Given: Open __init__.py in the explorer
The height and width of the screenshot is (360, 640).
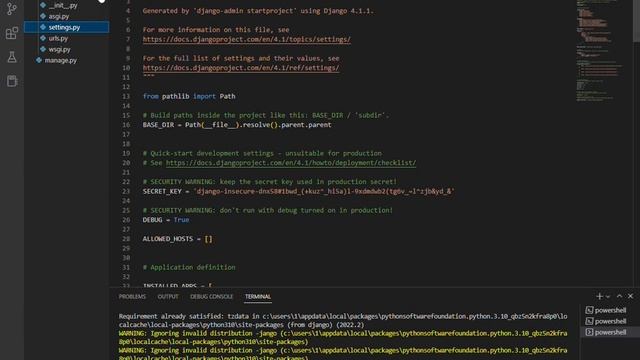Looking at the screenshot, I should coord(63,5).
